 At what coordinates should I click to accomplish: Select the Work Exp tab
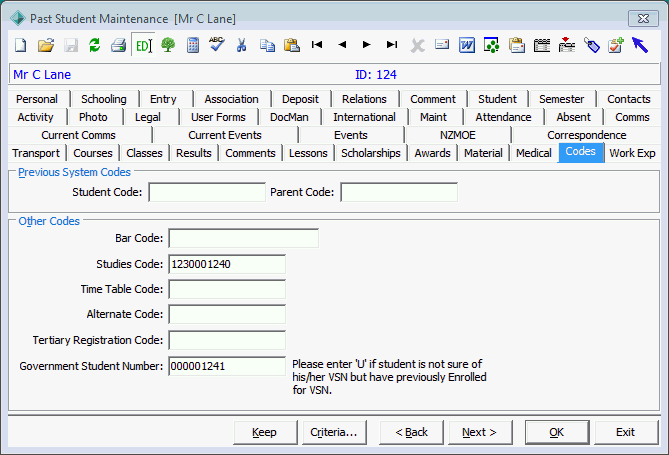pos(632,153)
